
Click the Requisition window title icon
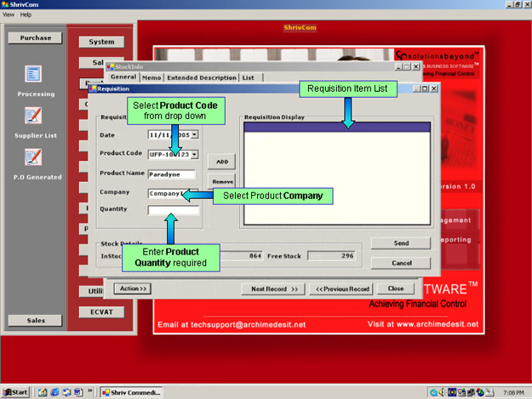(93, 88)
